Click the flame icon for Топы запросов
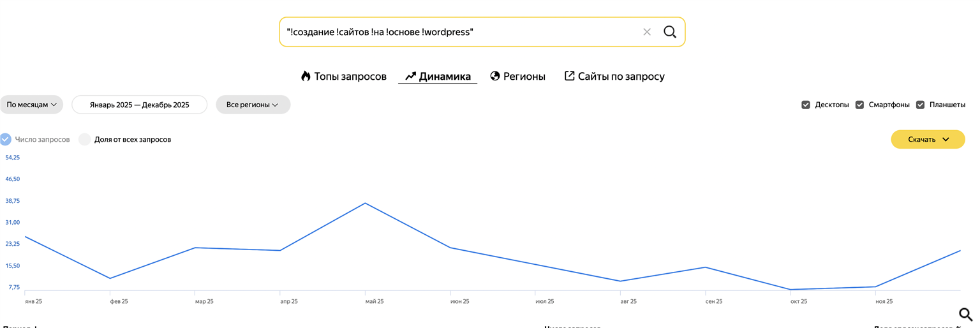This screenshot has width=980, height=328. coord(306,76)
